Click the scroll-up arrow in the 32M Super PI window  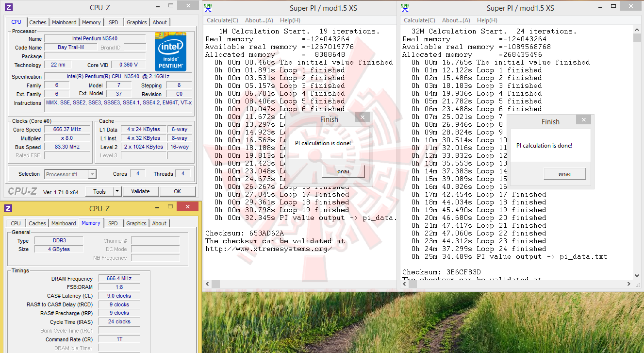(638, 30)
